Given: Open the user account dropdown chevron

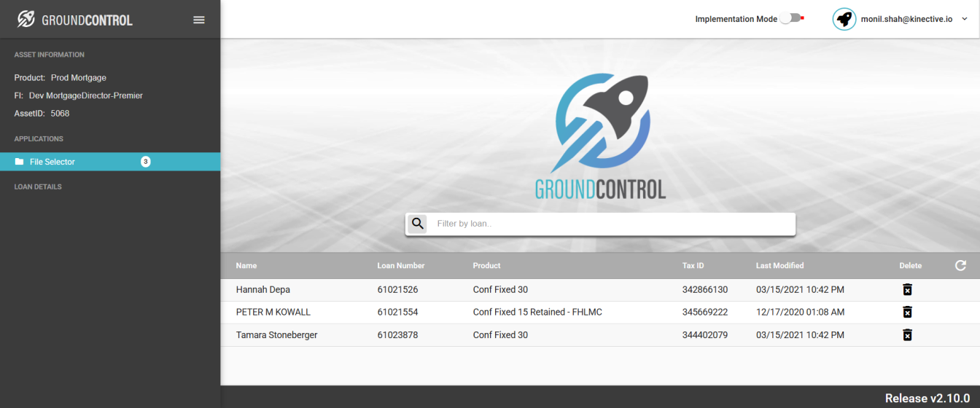Looking at the screenshot, I should pos(965,19).
